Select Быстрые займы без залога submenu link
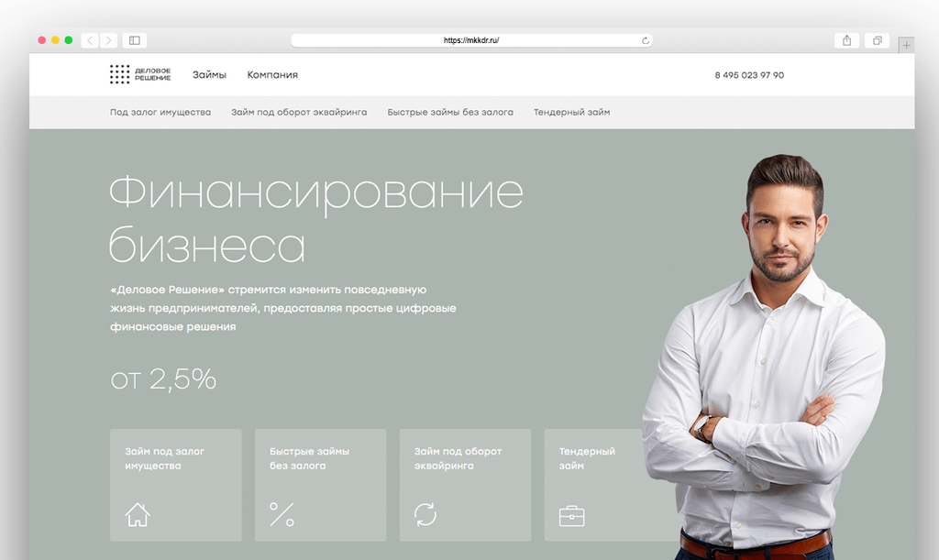This screenshot has width=939, height=560. pos(450,112)
